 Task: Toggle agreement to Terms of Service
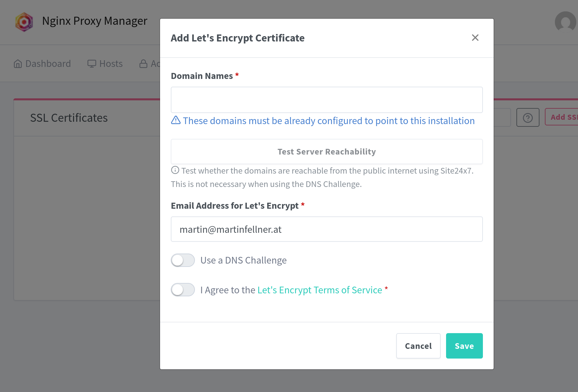point(183,290)
